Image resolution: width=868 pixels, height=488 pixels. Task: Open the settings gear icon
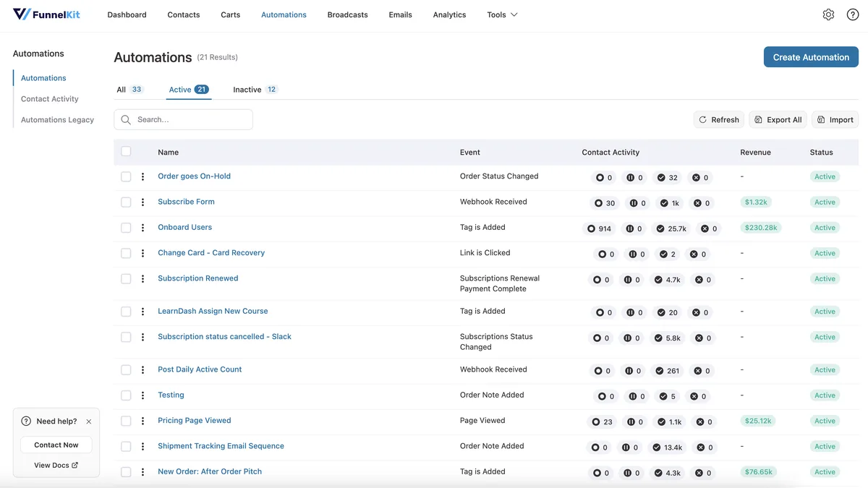pos(828,14)
